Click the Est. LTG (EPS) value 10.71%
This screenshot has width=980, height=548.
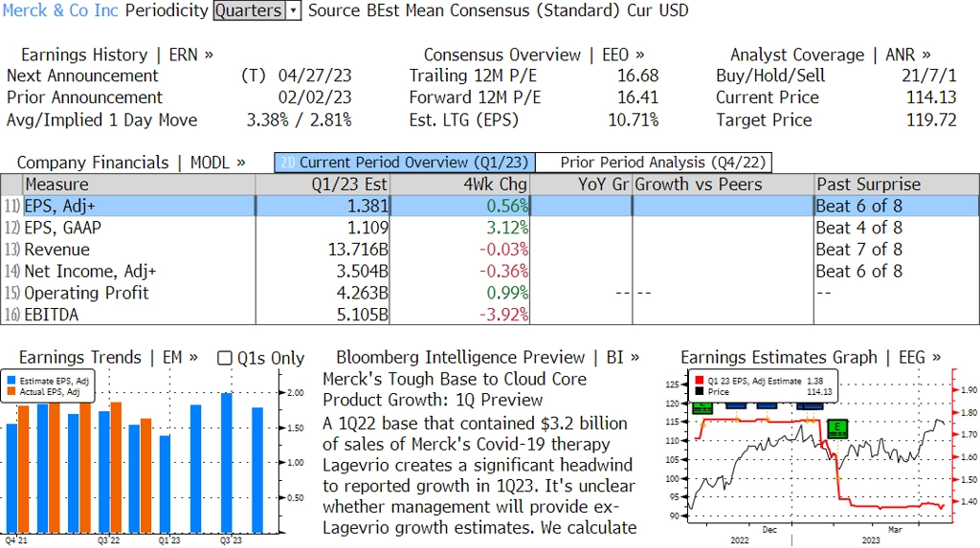pyautogui.click(x=634, y=120)
